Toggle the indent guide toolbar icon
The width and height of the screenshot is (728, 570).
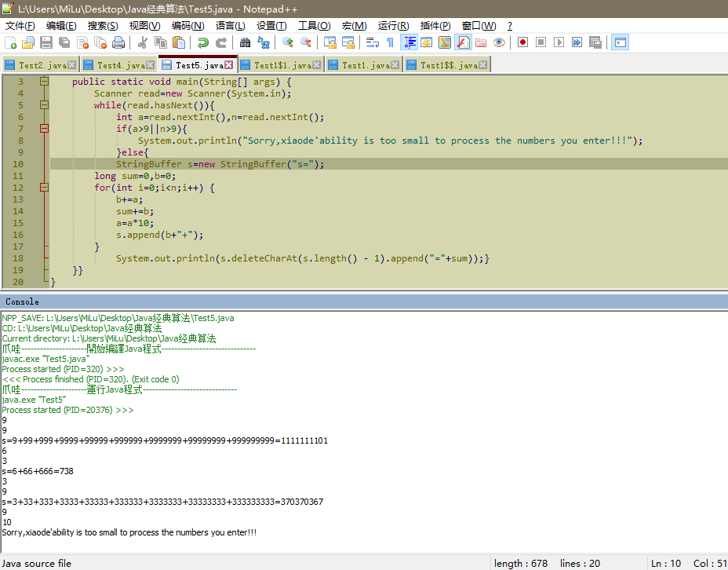click(409, 42)
